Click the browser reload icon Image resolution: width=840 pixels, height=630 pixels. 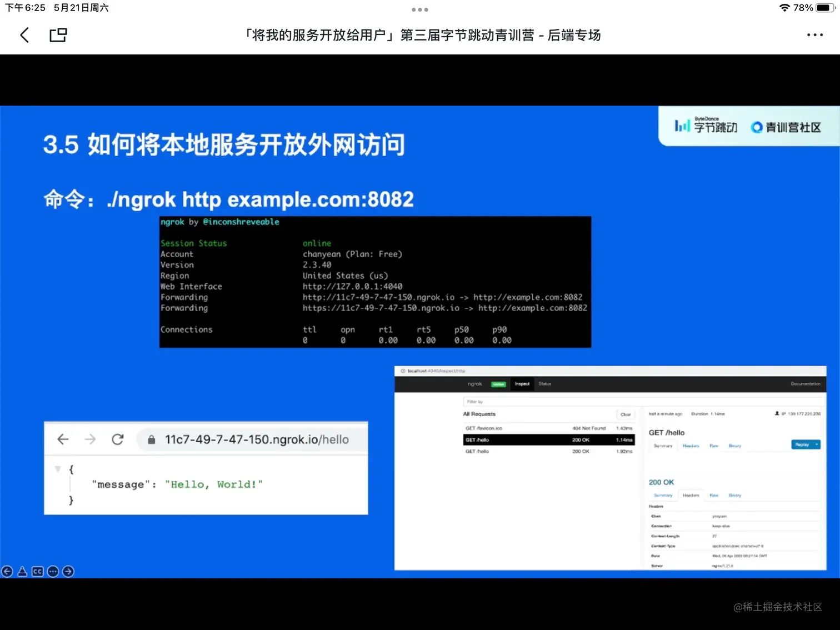pos(117,439)
